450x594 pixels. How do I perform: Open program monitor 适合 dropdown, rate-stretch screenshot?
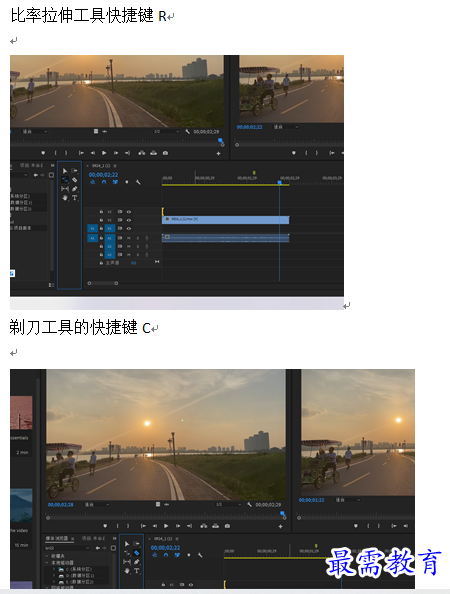(x=286, y=127)
